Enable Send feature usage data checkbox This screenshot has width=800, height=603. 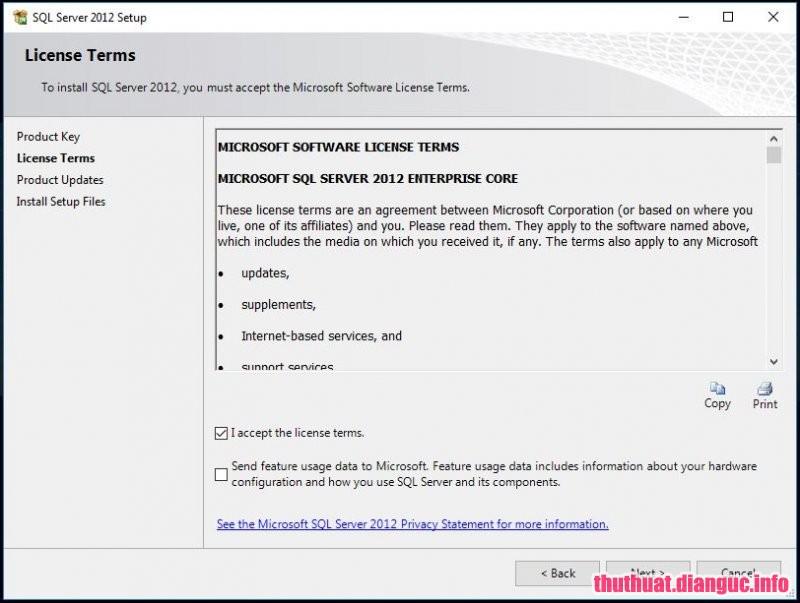(x=221, y=474)
